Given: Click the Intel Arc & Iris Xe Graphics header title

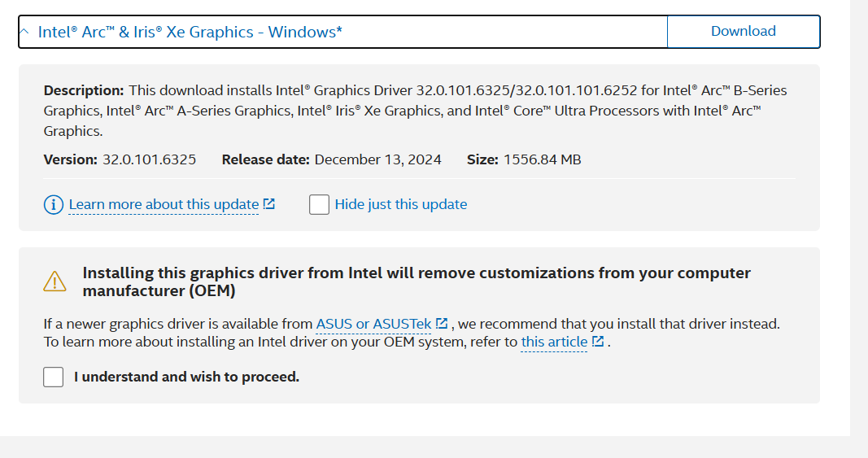Looking at the screenshot, I should [190, 32].
